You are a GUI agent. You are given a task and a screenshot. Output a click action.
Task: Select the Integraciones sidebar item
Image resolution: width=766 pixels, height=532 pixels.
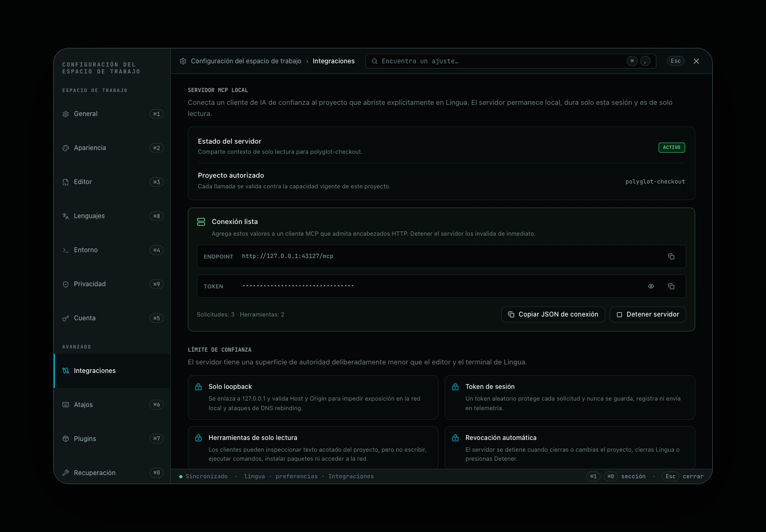point(112,371)
